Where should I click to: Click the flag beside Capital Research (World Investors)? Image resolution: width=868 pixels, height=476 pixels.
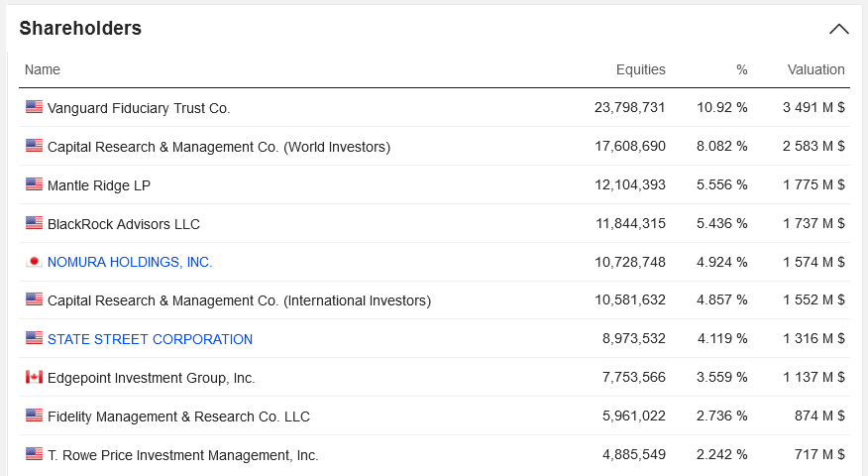coord(34,146)
